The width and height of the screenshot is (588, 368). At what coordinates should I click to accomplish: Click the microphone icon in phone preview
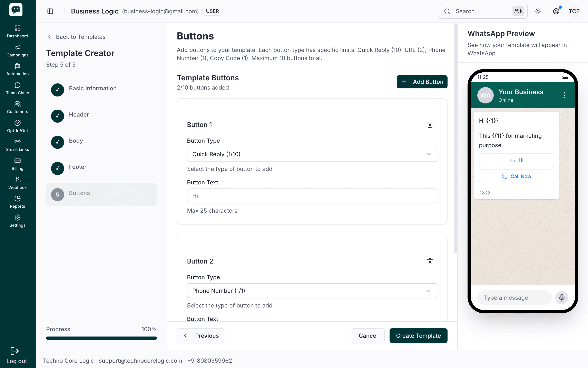click(x=562, y=297)
